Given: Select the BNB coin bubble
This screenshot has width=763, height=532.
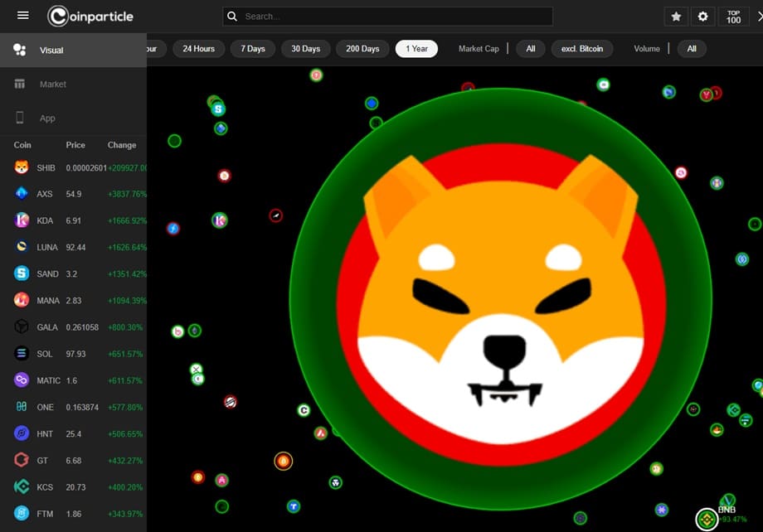Looking at the screenshot, I should click(707, 520).
